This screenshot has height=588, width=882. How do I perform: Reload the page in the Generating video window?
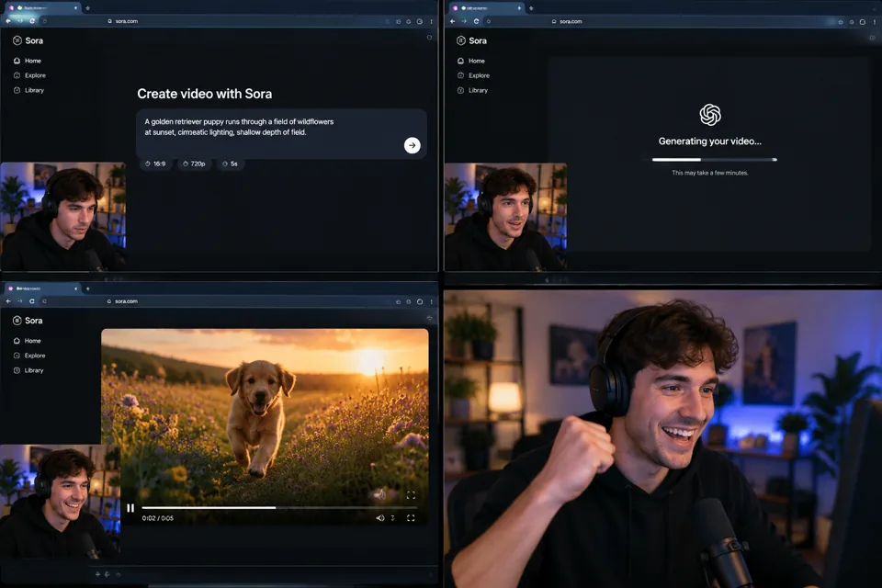476,21
